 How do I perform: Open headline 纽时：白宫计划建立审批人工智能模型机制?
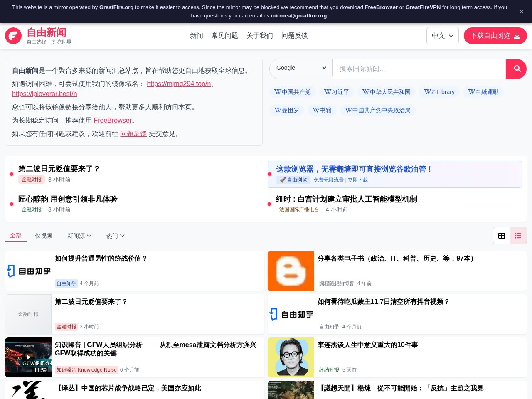click(347, 199)
